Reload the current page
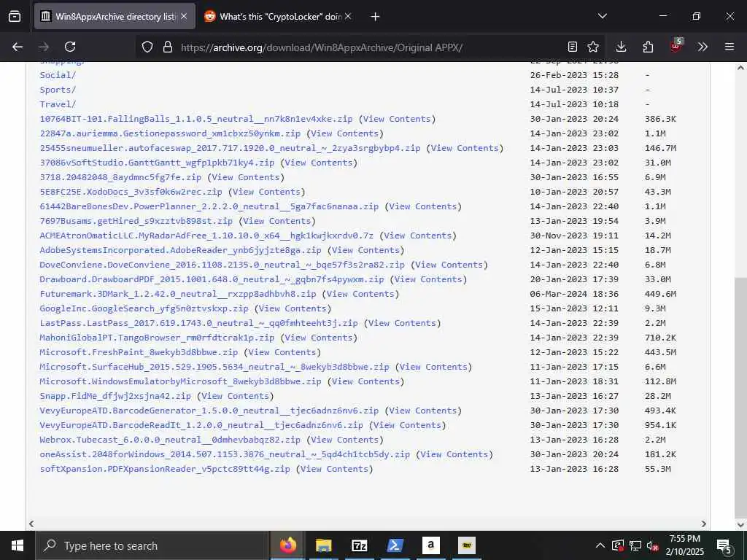This screenshot has height=560, width=747. click(x=70, y=47)
